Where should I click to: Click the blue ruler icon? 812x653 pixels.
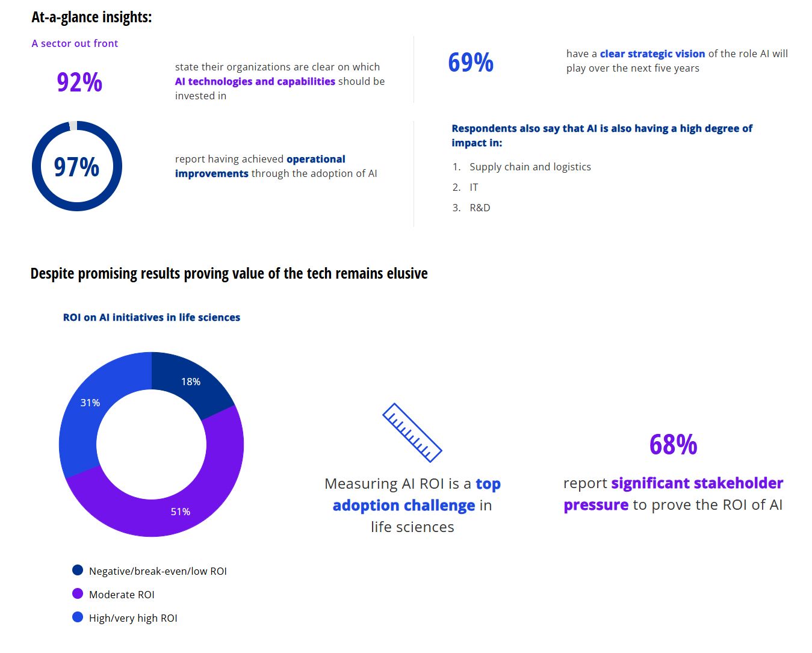coord(412,432)
